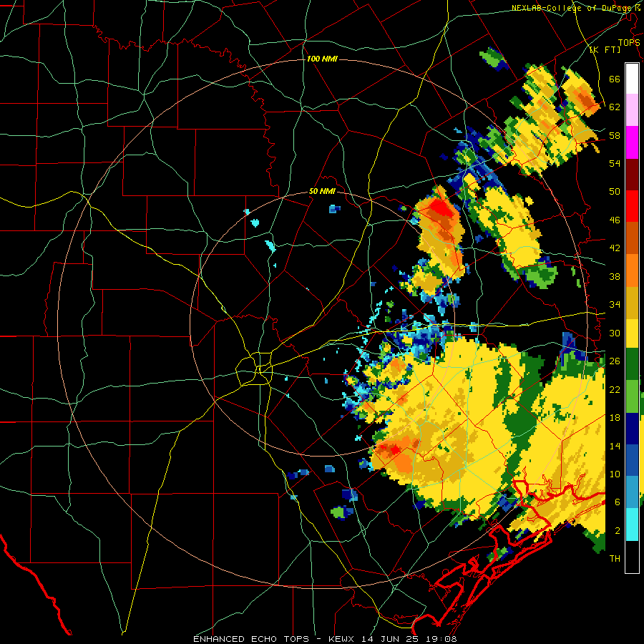The height and width of the screenshot is (644, 644).
Task: Select the light pink legend color block
Action: pos(632,109)
